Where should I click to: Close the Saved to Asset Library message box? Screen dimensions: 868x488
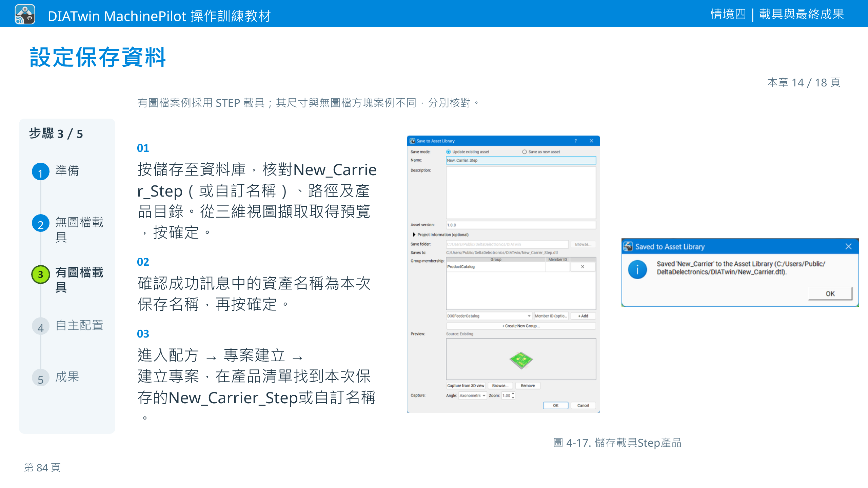point(848,246)
